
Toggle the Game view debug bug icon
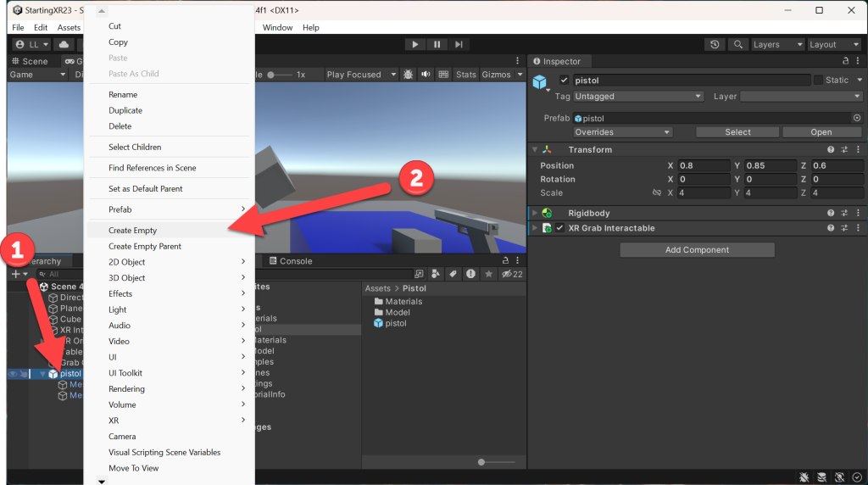[408, 74]
